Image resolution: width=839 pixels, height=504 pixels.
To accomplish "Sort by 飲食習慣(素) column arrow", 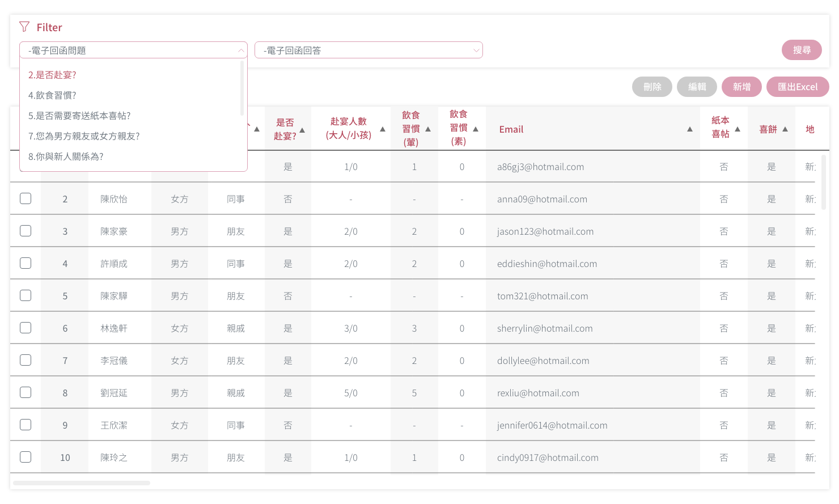I will [476, 129].
